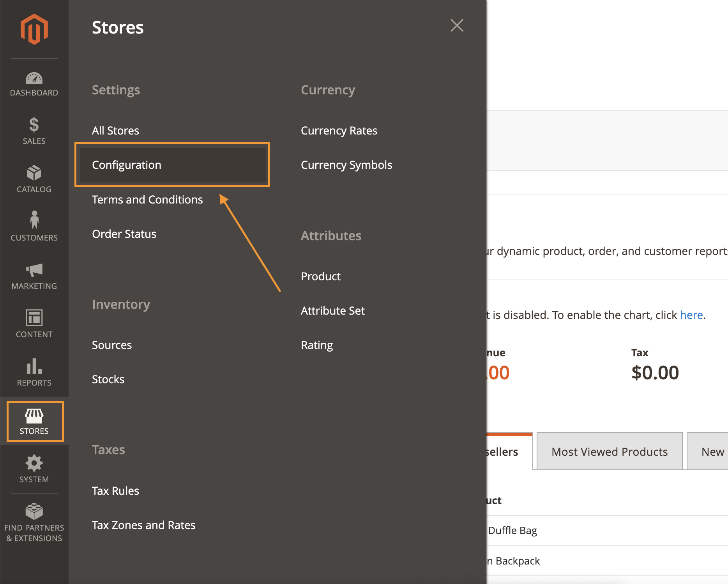Open the New Products tab
The height and width of the screenshot is (584, 728).
pyautogui.click(x=712, y=451)
